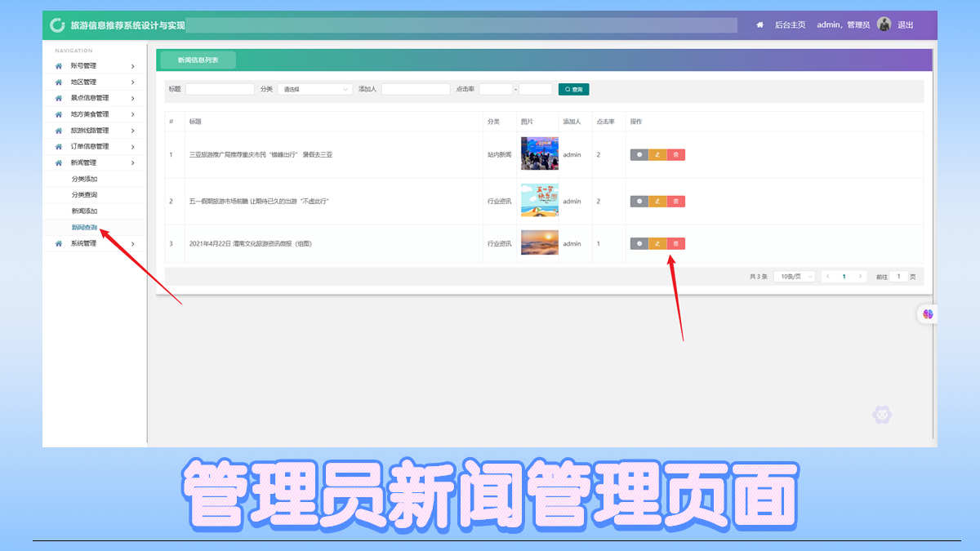Click the 站内新闻 category cell
Viewport: 980px width, 551px height.
500,154
